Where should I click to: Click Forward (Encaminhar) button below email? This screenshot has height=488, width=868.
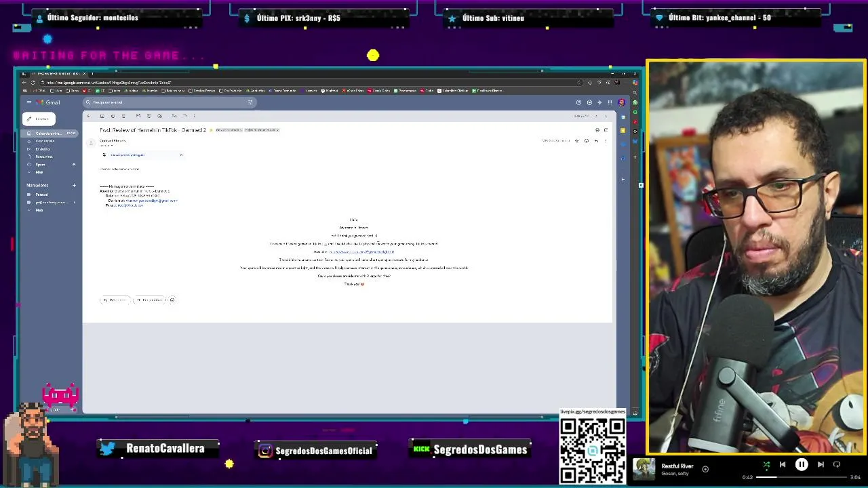[149, 300]
